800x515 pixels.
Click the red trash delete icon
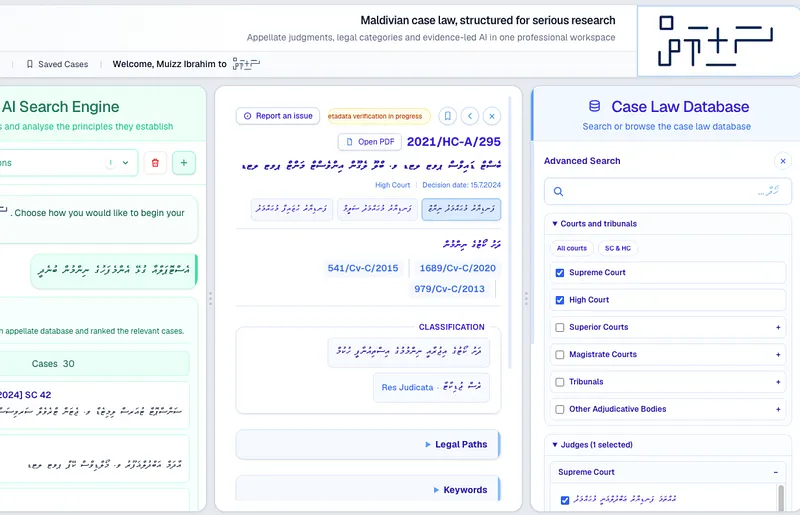click(x=155, y=163)
